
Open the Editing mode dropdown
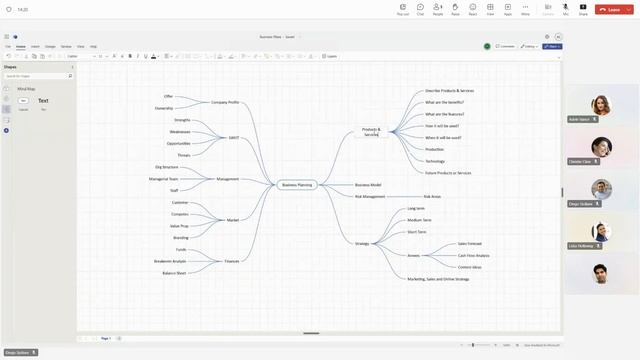[x=529, y=47]
